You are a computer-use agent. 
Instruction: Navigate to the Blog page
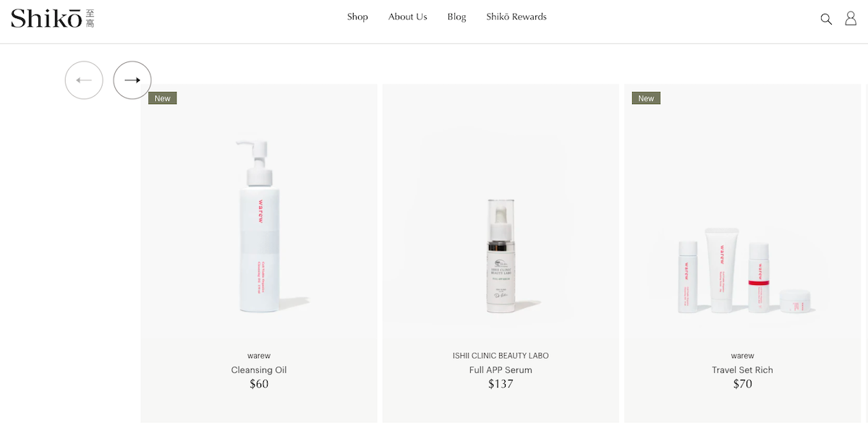456,17
